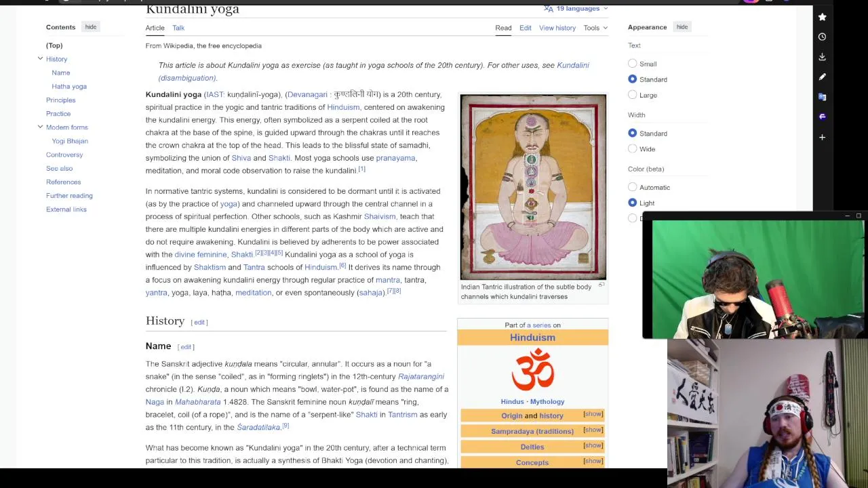Image resolution: width=868 pixels, height=488 pixels.
Task: Open the Mahabharata link
Action: tap(198, 402)
